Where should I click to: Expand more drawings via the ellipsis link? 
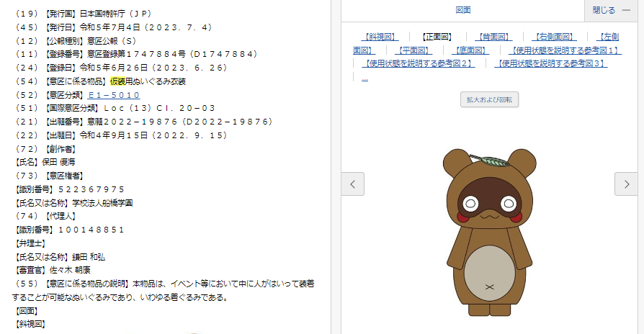[365, 78]
